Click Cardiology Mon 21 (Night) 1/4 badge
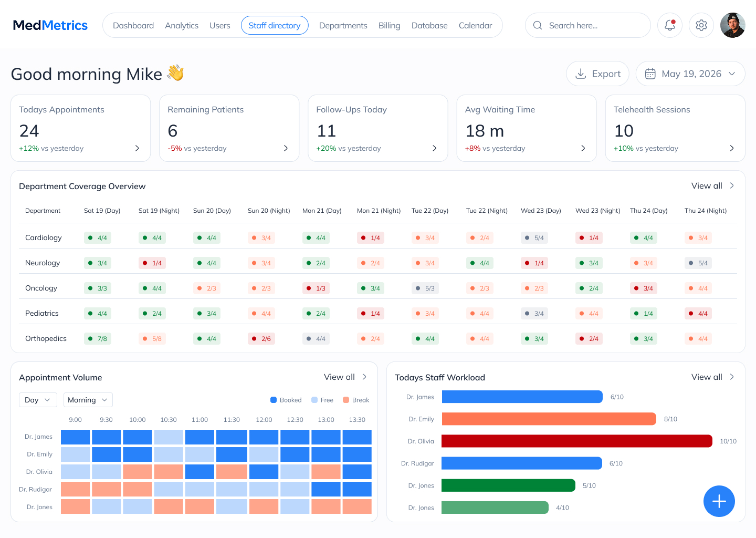 coord(371,238)
